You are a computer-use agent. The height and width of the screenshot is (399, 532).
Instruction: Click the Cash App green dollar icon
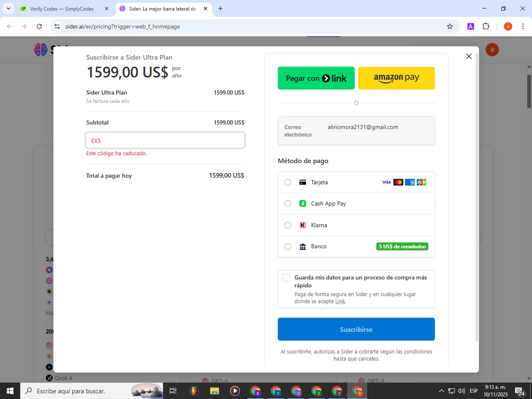click(x=303, y=204)
